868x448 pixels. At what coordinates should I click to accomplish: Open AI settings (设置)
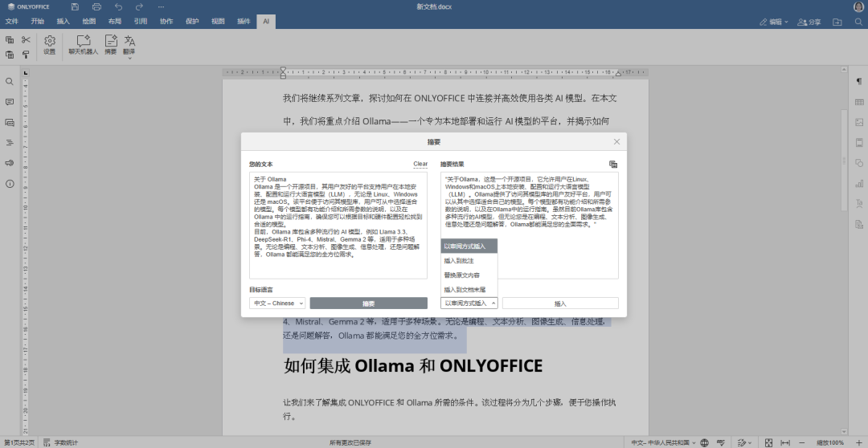(49, 45)
